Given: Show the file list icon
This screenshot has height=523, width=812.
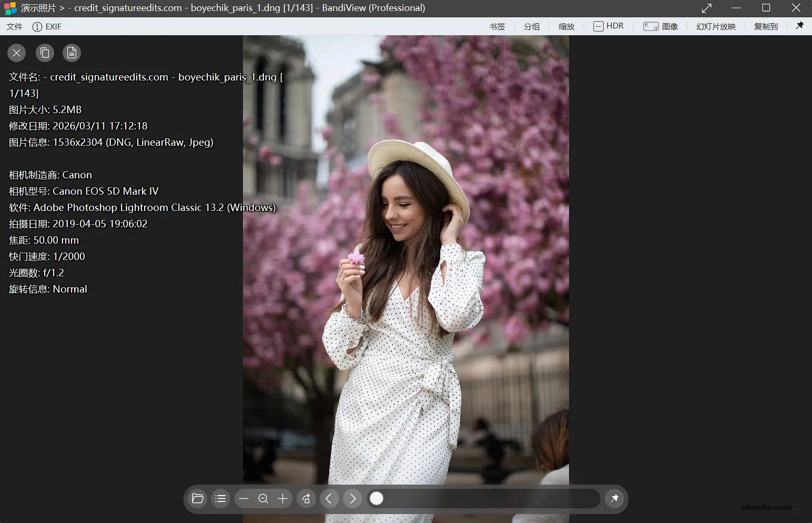Looking at the screenshot, I should click(x=221, y=498).
